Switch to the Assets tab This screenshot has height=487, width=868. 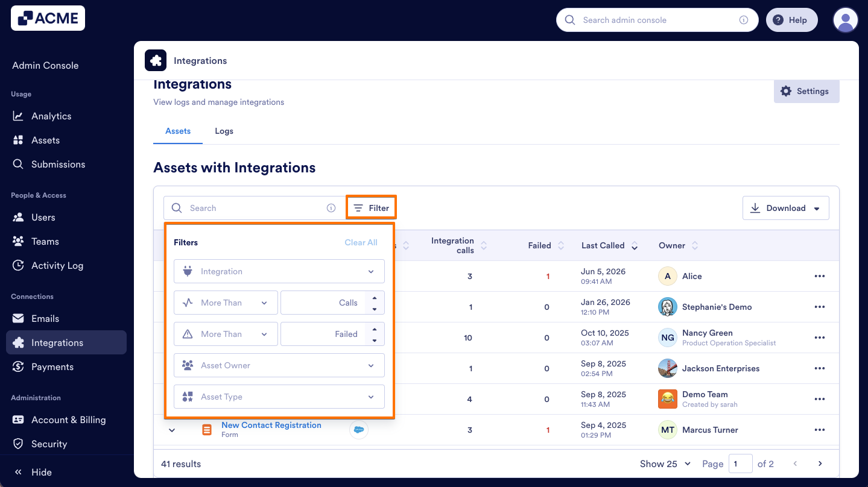click(178, 131)
